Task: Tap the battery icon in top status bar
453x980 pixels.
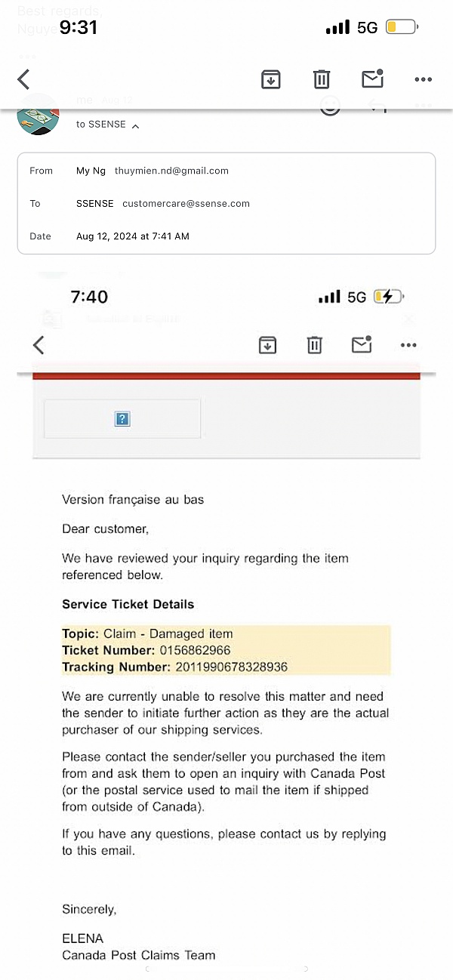Action: pyautogui.click(x=401, y=27)
